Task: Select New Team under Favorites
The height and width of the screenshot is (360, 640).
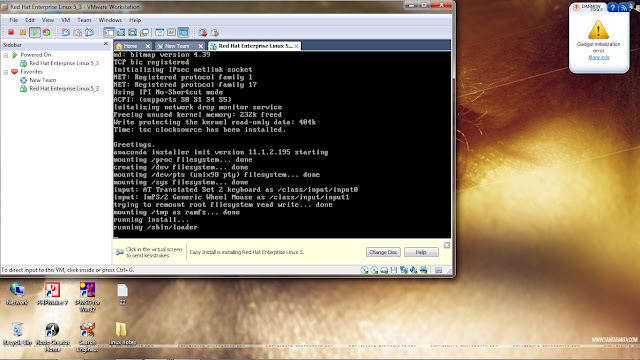Action: pos(42,80)
